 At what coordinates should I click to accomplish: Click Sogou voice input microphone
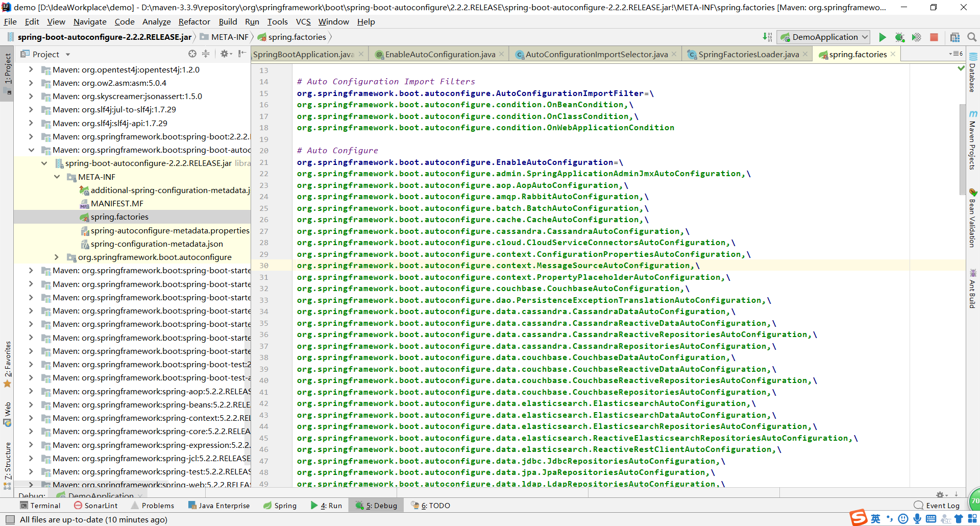coord(917,519)
